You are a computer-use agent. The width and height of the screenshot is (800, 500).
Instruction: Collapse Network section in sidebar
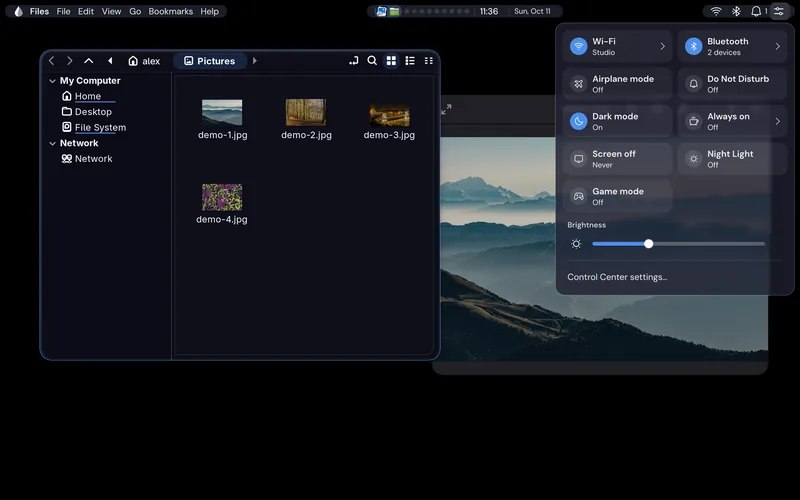coord(52,144)
